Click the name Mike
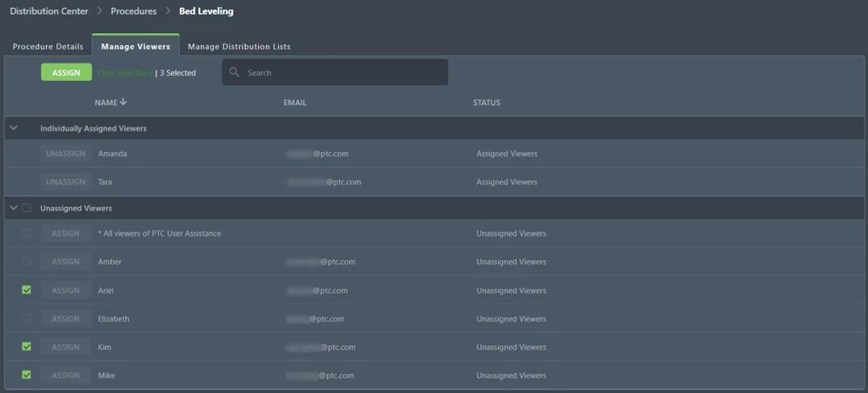This screenshot has height=393, width=868. click(x=106, y=376)
